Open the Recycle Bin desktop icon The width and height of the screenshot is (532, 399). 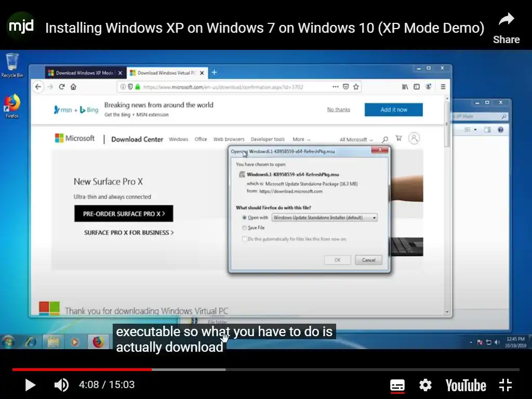click(12, 65)
